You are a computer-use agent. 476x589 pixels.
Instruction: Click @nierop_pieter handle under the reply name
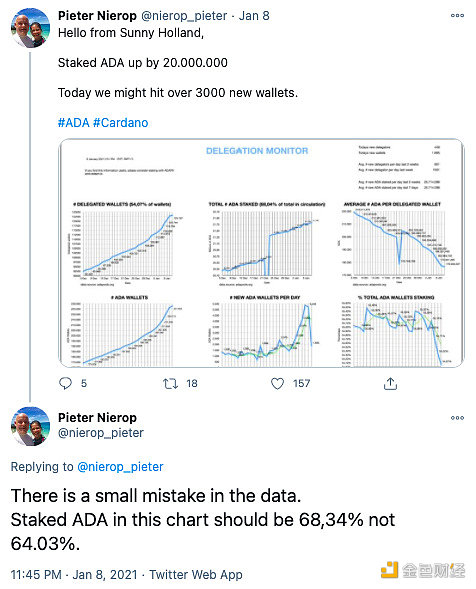click(x=101, y=433)
